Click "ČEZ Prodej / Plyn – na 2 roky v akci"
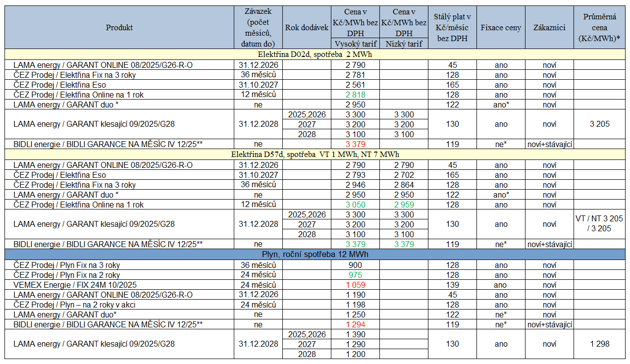 74,305
